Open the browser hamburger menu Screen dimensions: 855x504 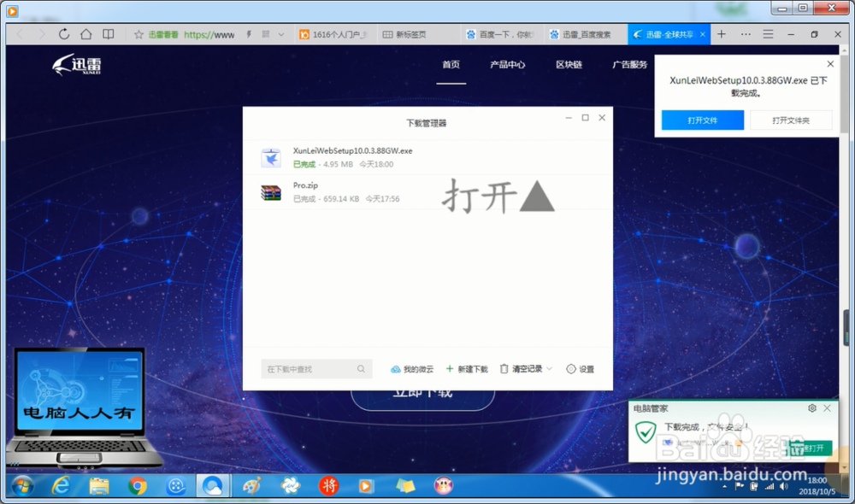(768, 34)
